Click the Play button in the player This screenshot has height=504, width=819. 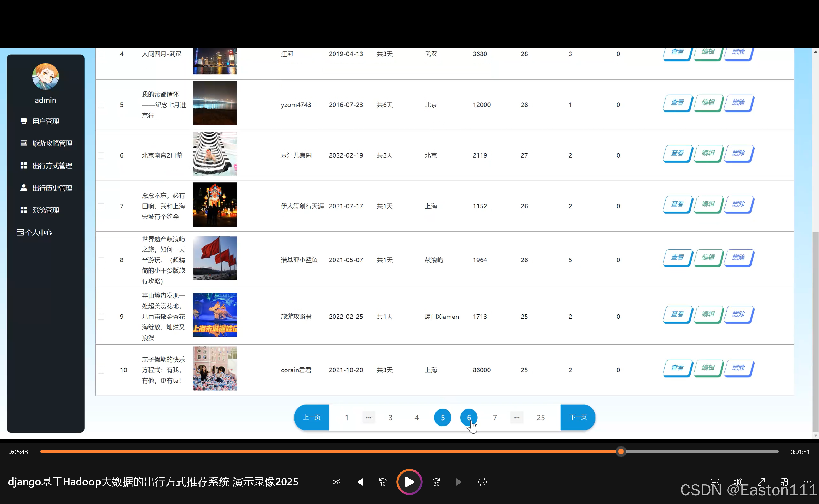(409, 482)
